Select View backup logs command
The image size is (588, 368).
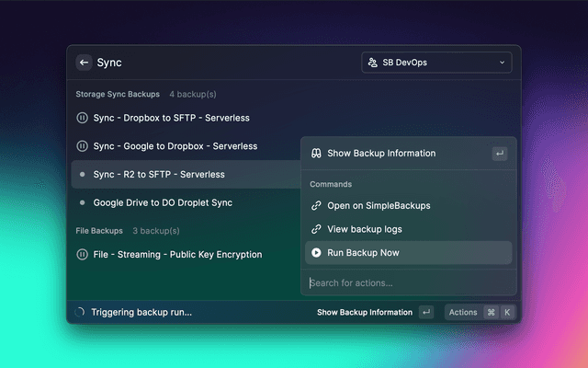364,229
